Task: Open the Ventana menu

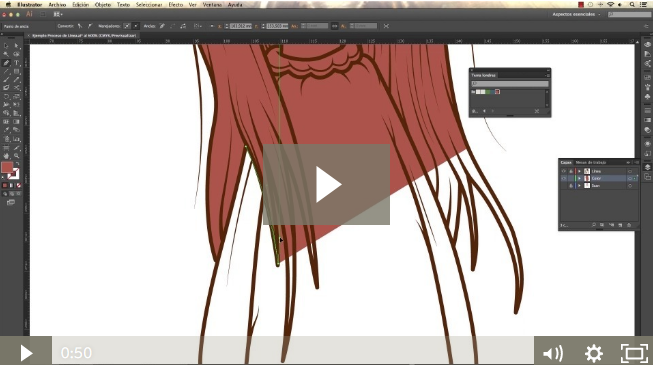Action: [x=212, y=5]
